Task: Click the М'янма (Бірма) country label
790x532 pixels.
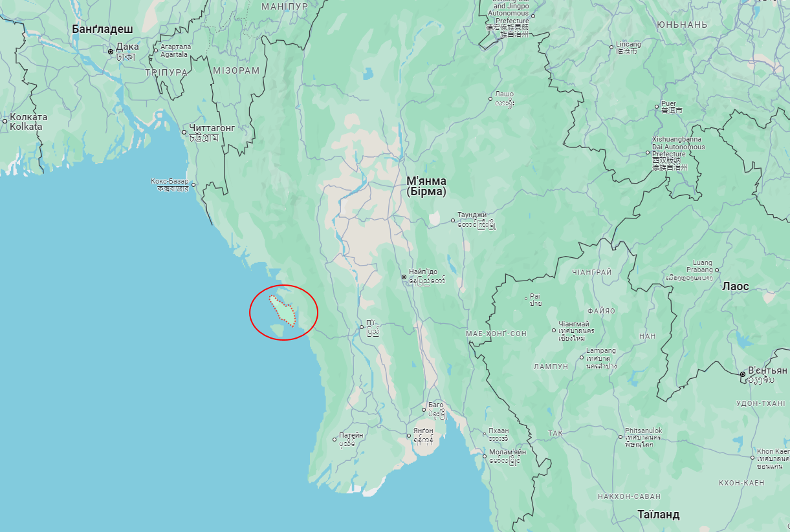Action: [x=426, y=186]
